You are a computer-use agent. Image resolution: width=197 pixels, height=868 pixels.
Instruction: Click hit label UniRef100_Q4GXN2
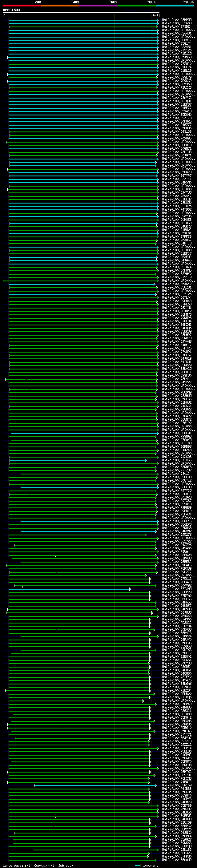tap(176, 531)
